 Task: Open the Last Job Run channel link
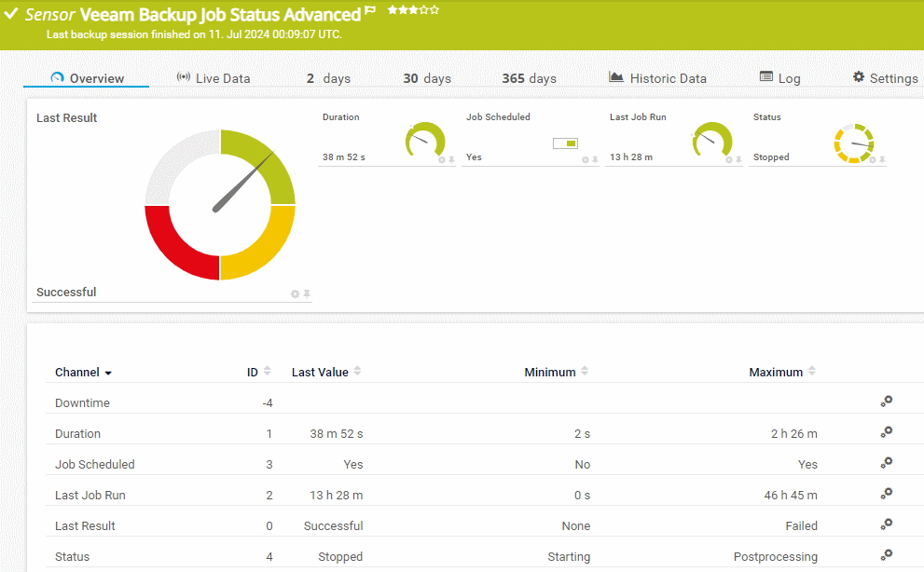(x=90, y=495)
